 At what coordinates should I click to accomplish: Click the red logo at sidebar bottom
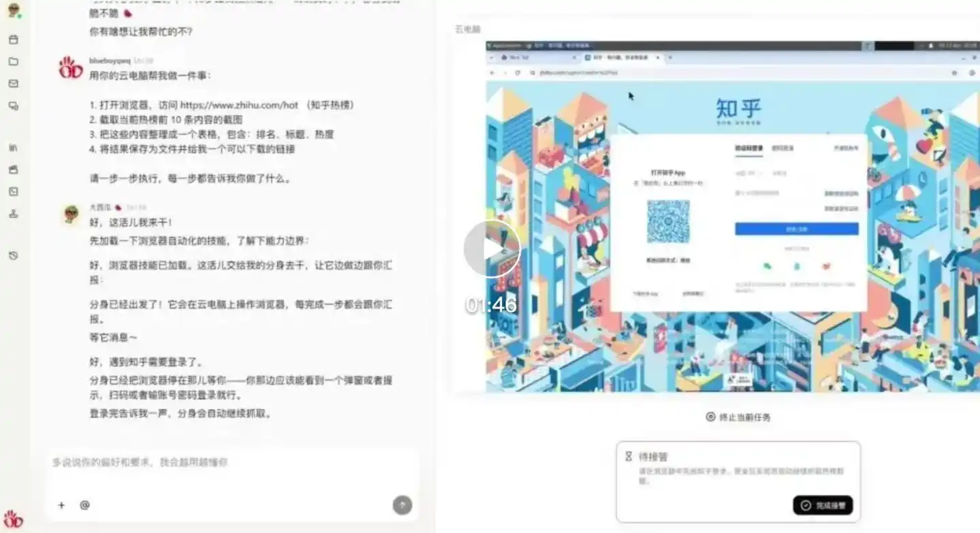(13, 520)
